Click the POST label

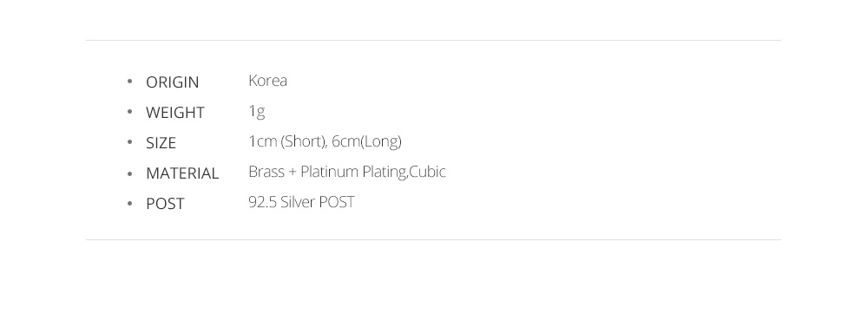[x=164, y=204]
